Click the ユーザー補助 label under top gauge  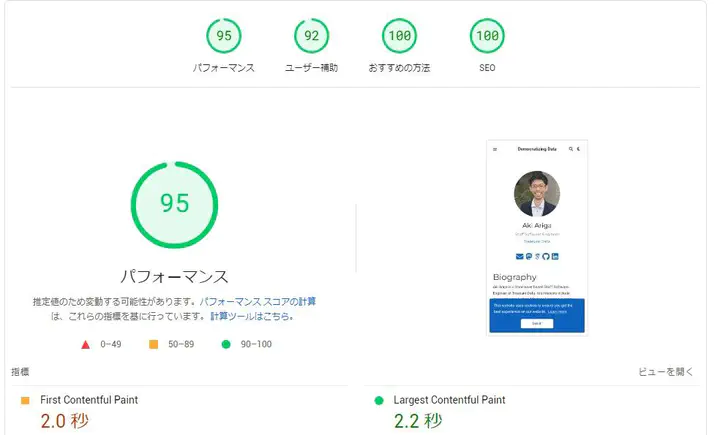(311, 68)
